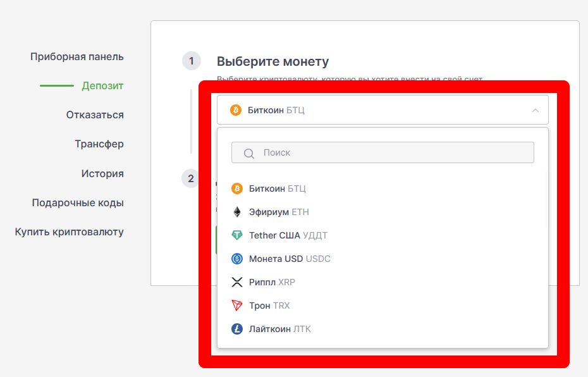Click the Ethereum diamond icon
Screen dimensions: 588x377
[237, 212]
